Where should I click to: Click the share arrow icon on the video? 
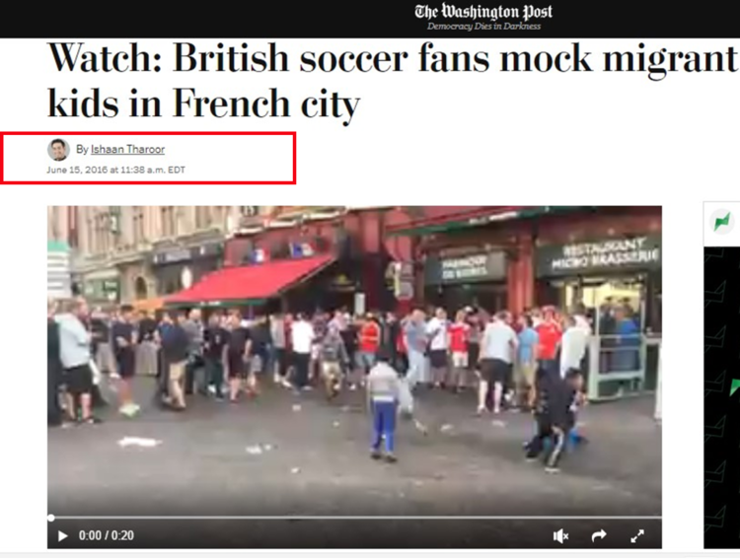[599, 536]
